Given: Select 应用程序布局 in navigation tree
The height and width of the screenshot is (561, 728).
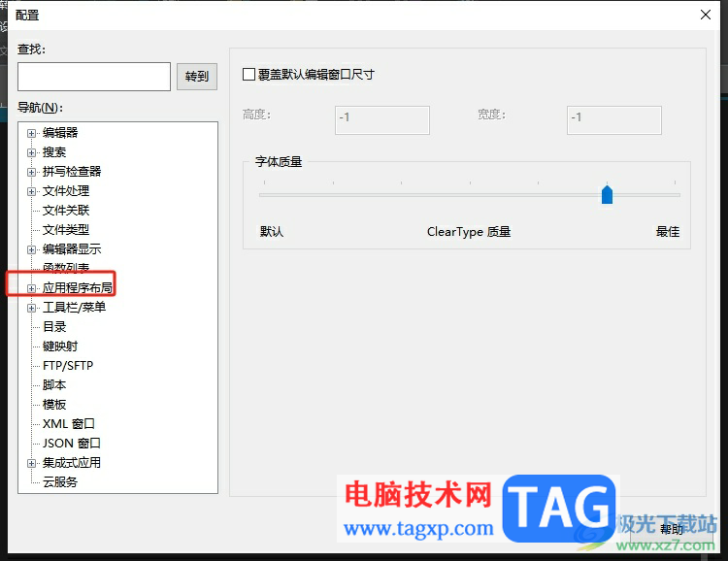Looking at the screenshot, I should (78, 288).
